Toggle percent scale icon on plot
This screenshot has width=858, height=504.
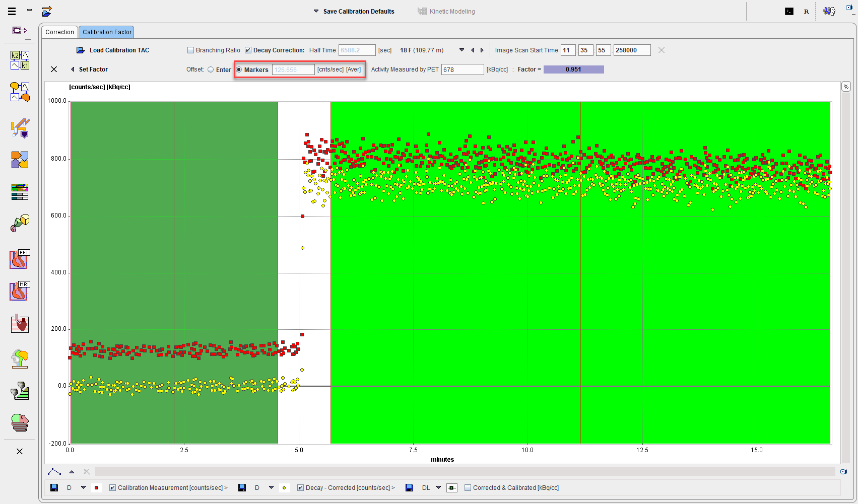coord(846,87)
